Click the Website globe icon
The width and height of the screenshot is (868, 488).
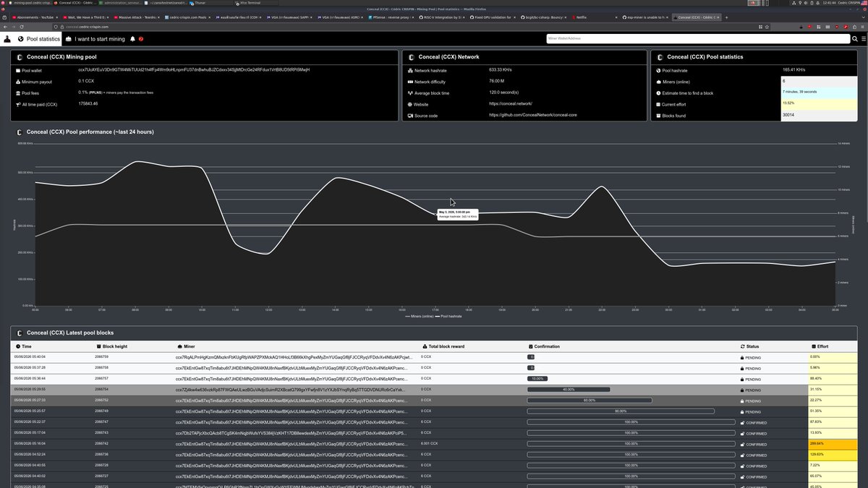(x=409, y=105)
